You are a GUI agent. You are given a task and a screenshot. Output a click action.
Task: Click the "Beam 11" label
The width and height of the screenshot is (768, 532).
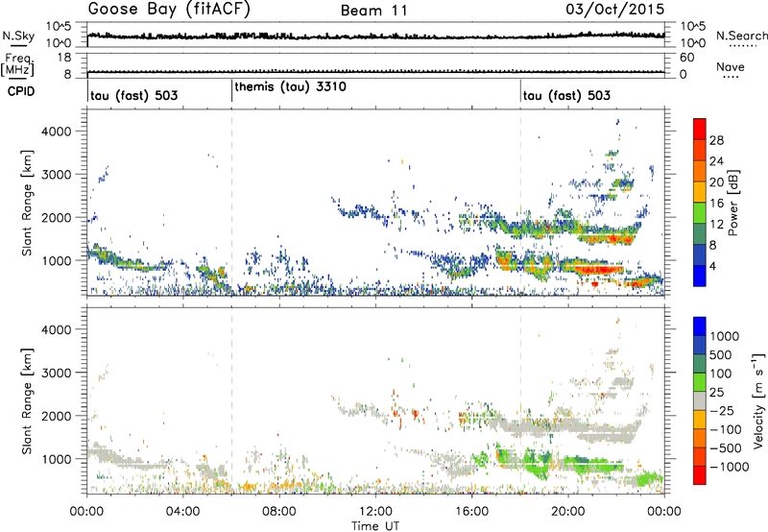374,11
